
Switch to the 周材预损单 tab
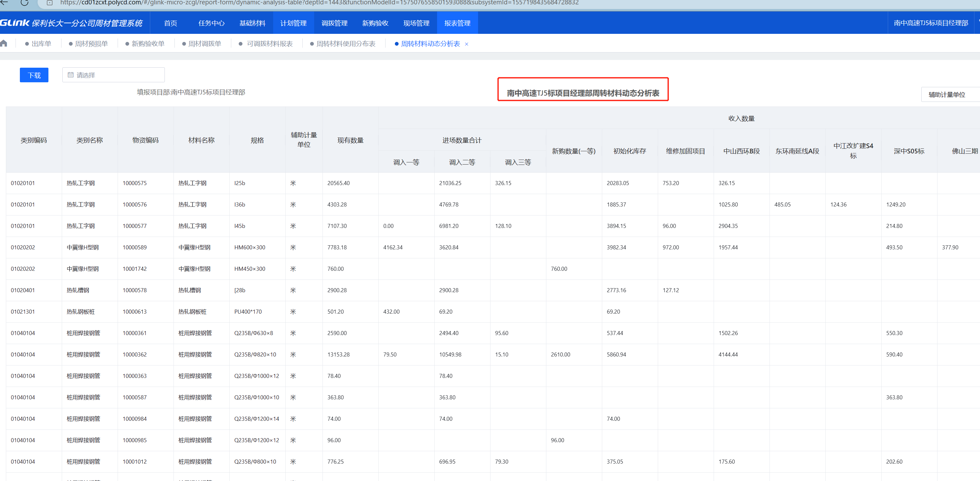[x=88, y=44]
